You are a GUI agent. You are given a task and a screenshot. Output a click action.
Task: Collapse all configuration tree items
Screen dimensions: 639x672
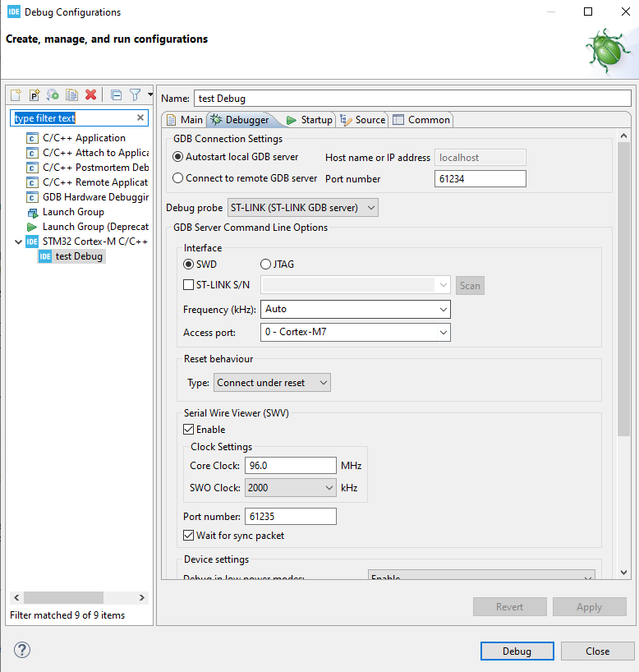pyautogui.click(x=116, y=94)
